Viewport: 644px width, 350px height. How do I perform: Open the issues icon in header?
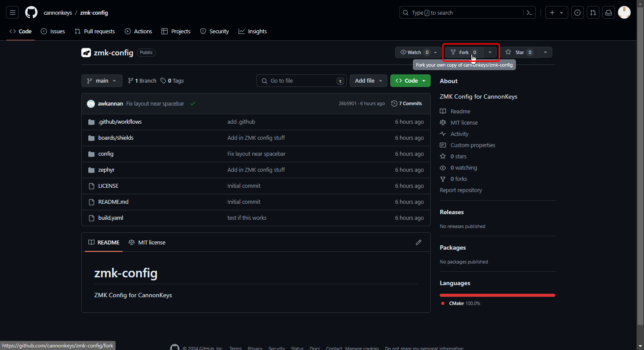577,13
